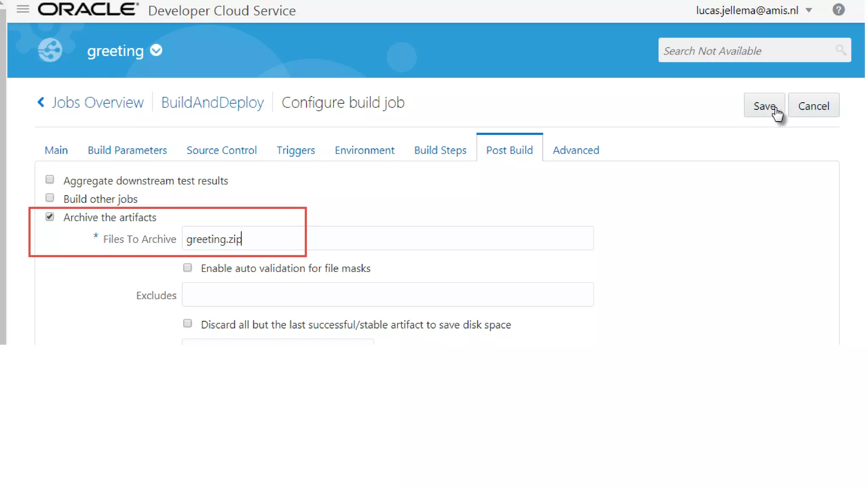
Task: Check Discard all but last successful artifact
Action: click(187, 324)
